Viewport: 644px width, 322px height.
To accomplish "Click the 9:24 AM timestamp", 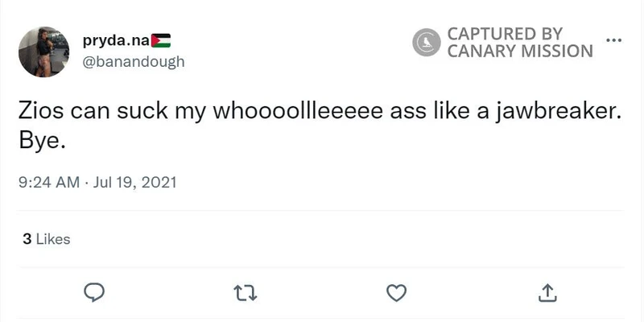I will (48, 182).
